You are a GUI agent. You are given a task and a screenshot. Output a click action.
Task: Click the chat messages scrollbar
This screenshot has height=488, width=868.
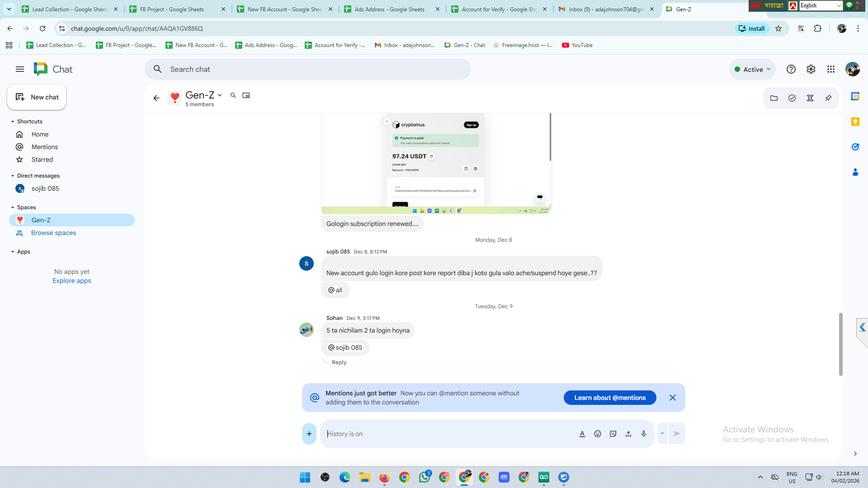tap(841, 343)
